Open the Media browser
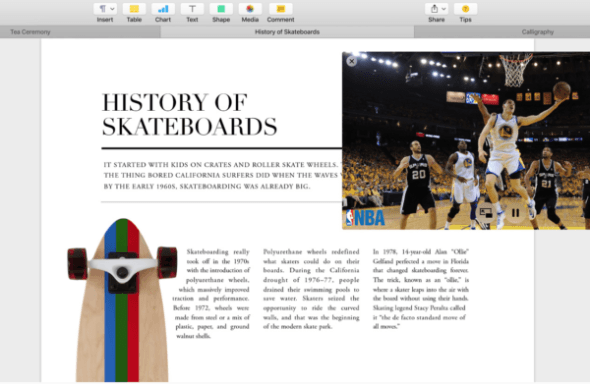Screen dimensions: 590x384 pos(250,9)
